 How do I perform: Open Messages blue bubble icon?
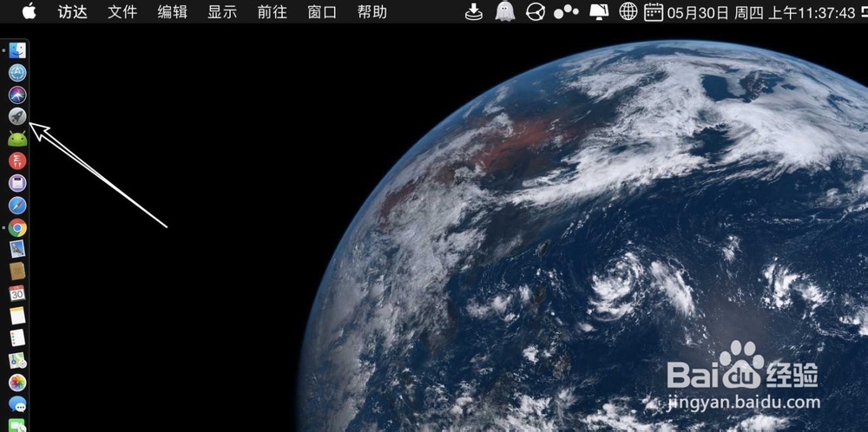[17, 405]
